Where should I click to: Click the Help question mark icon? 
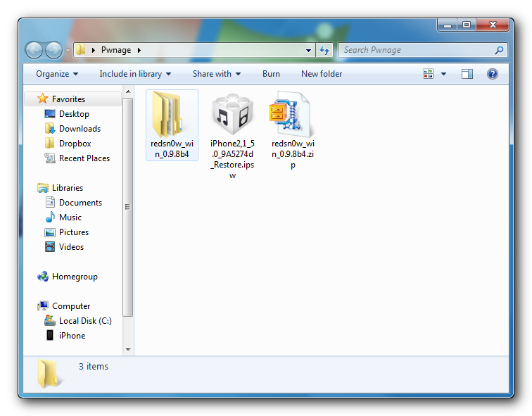pyautogui.click(x=493, y=74)
